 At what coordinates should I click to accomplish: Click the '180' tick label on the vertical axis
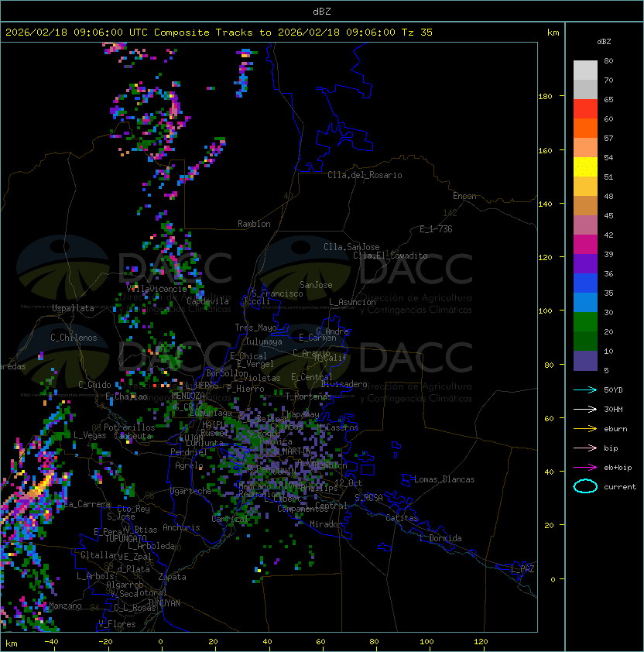click(545, 97)
